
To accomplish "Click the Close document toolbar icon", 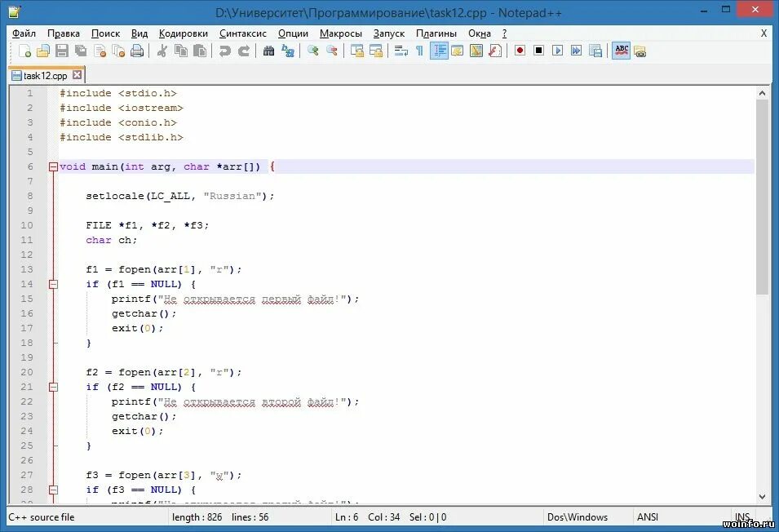I will tap(100, 51).
